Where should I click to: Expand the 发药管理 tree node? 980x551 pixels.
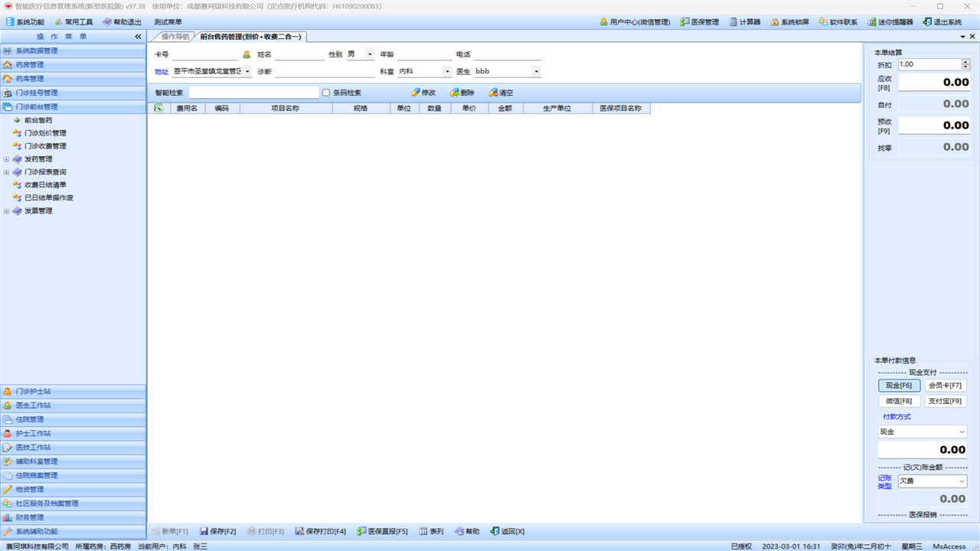tap(6, 159)
